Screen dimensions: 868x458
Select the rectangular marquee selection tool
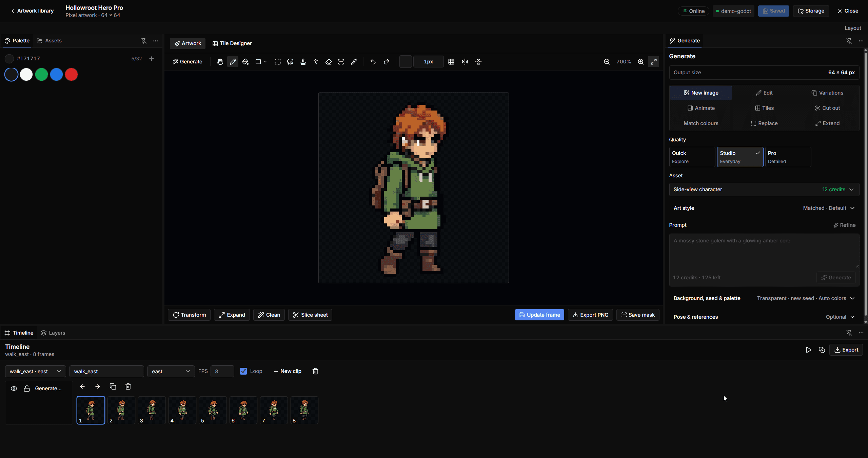tap(278, 62)
